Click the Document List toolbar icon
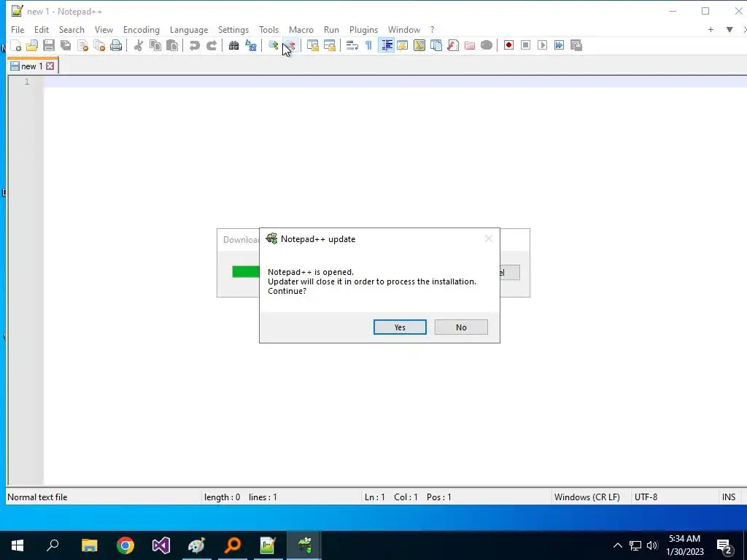 click(x=436, y=46)
